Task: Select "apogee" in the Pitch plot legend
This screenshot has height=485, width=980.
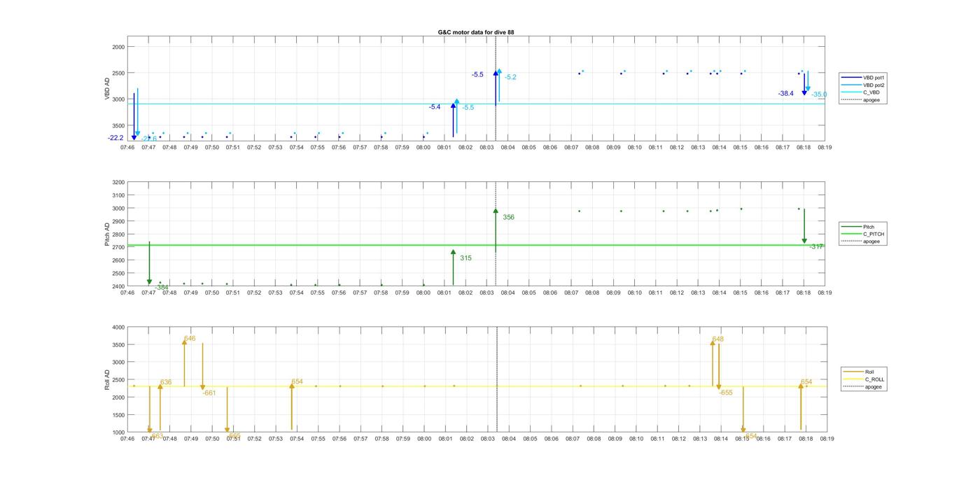Action: pos(863,241)
